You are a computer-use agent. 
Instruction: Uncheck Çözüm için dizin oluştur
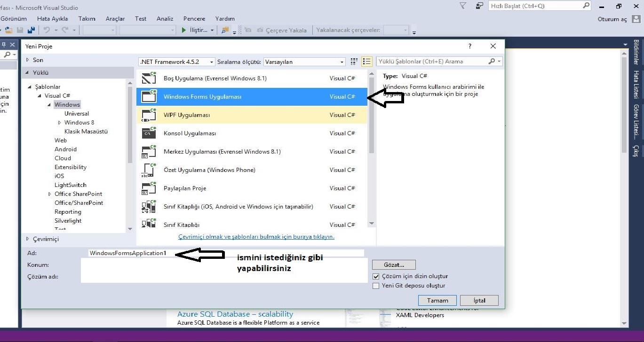[376, 276]
